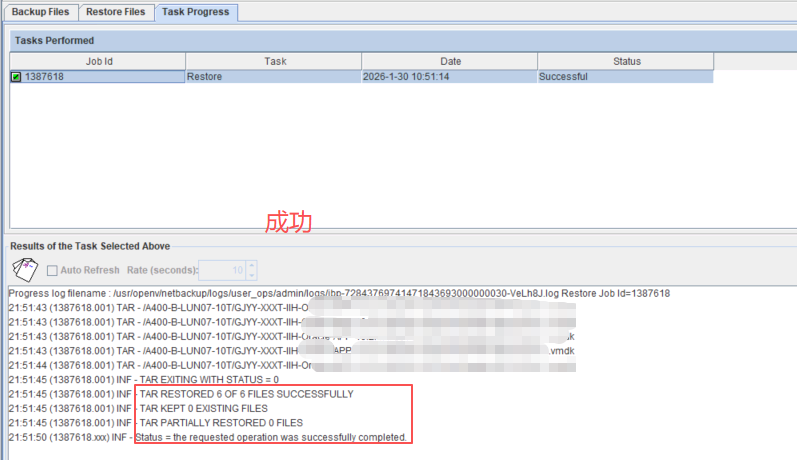797x460 pixels.
Task: Select job 1387618 in tasks table
Action: (45, 77)
